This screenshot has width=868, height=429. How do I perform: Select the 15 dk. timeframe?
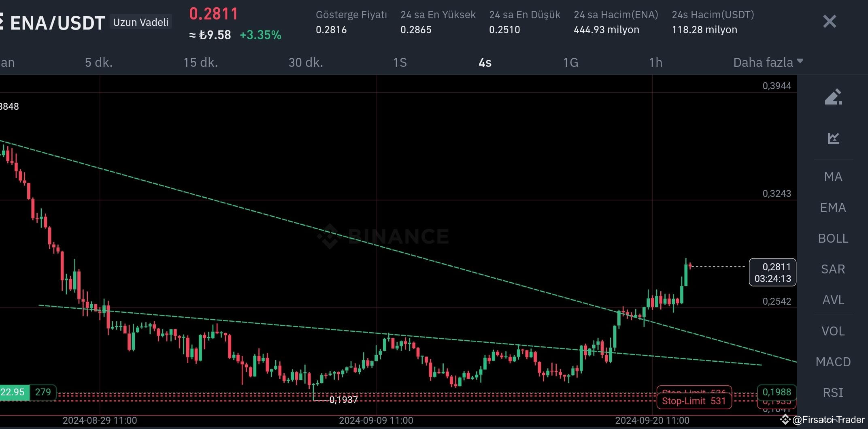pyautogui.click(x=200, y=62)
